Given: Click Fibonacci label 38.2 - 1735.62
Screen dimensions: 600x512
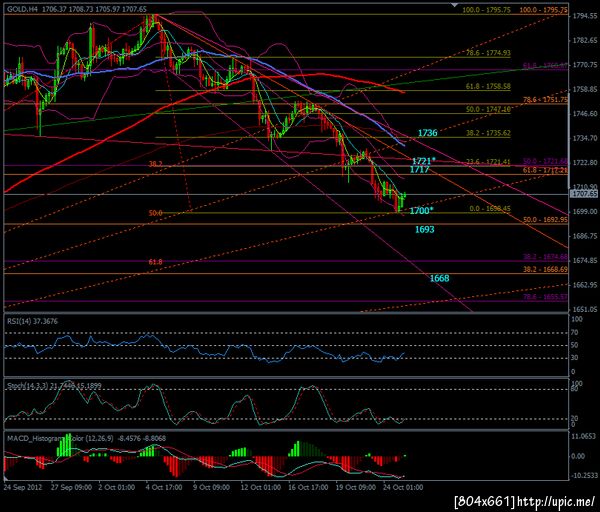Looking at the screenshot, I should point(488,133).
